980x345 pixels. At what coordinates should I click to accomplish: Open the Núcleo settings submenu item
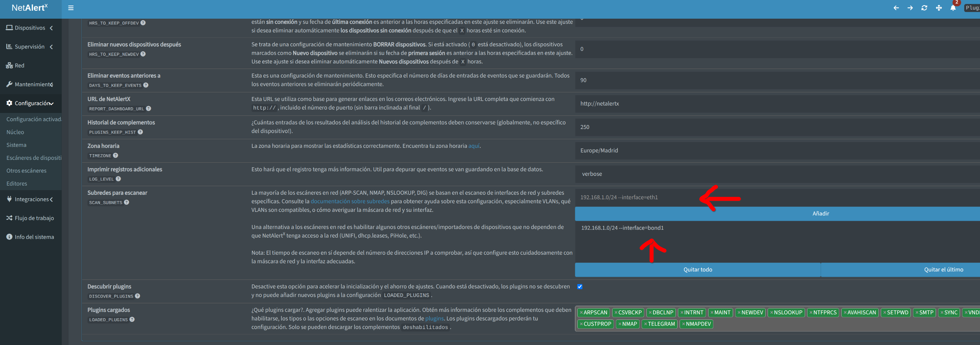(15, 132)
